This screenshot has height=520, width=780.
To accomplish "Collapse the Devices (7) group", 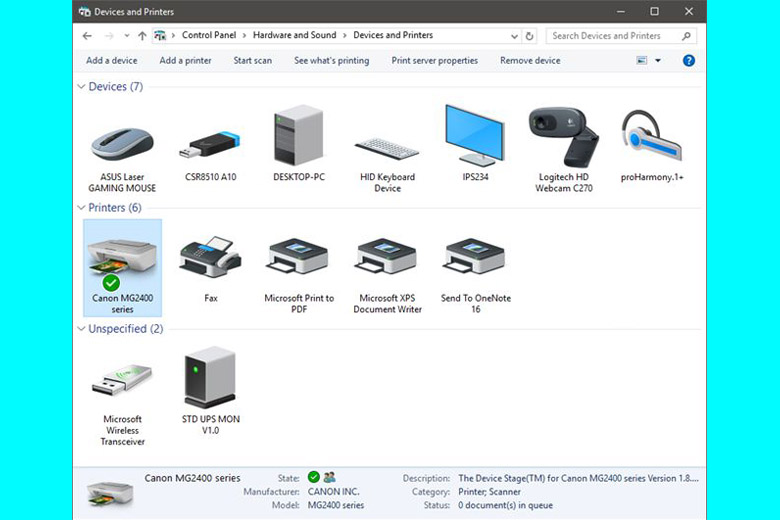I will point(81,87).
